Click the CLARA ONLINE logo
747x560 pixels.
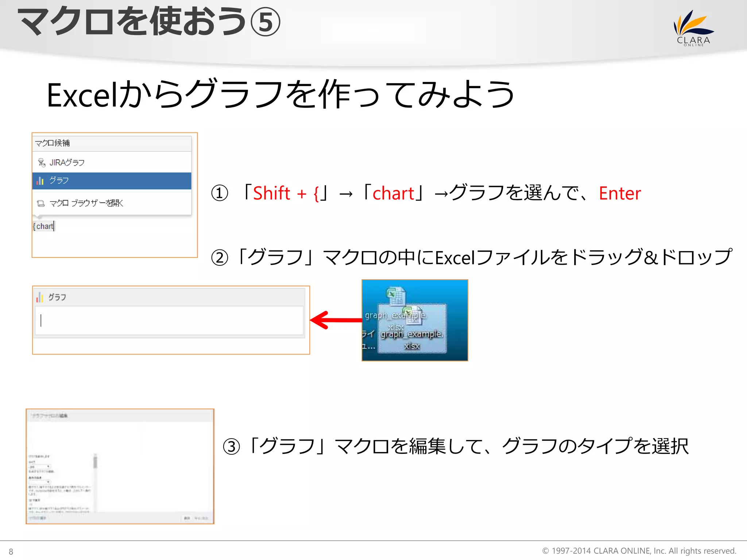[693, 28]
